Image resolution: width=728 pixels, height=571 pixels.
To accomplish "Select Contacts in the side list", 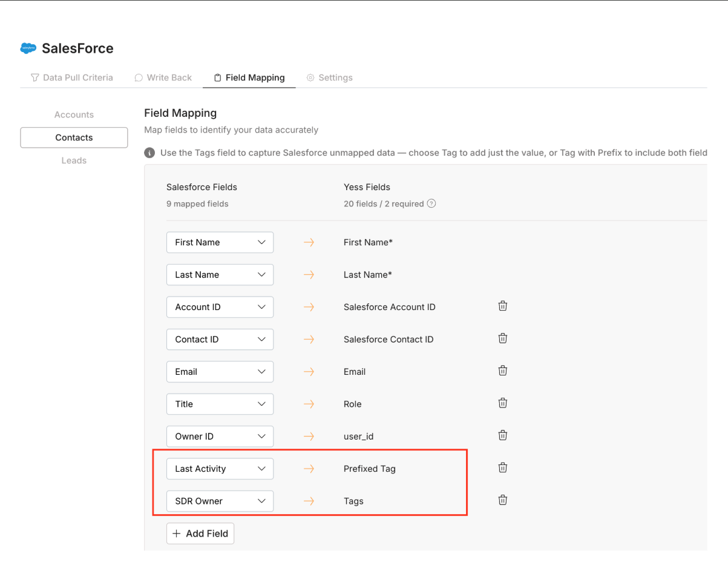I will [74, 137].
